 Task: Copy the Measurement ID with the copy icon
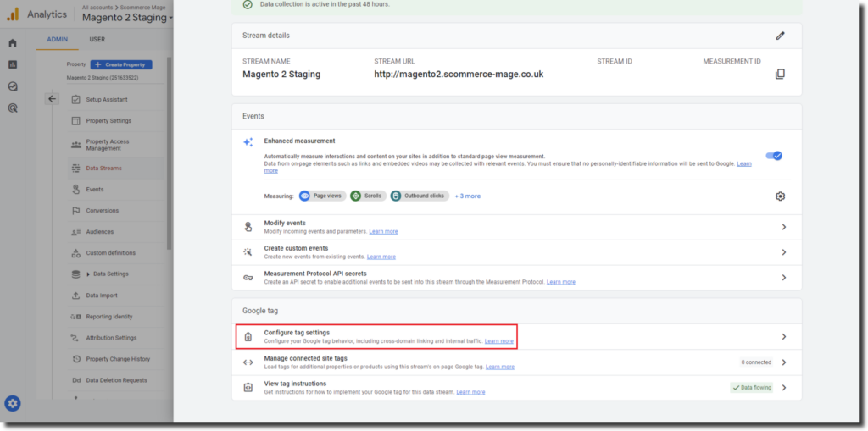780,75
